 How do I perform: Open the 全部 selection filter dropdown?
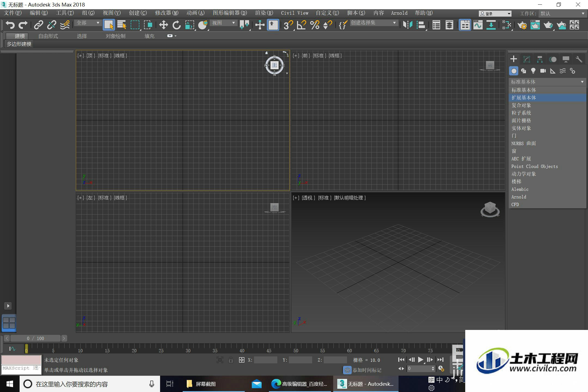click(88, 23)
